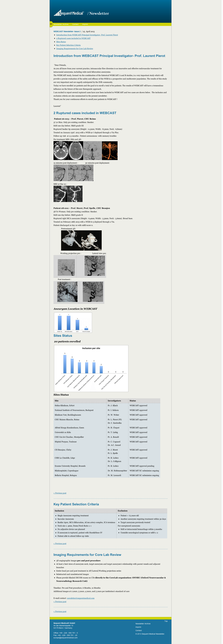Open the left post treatment image
Viewport: 223px width, 644px height.
coord(67,292)
